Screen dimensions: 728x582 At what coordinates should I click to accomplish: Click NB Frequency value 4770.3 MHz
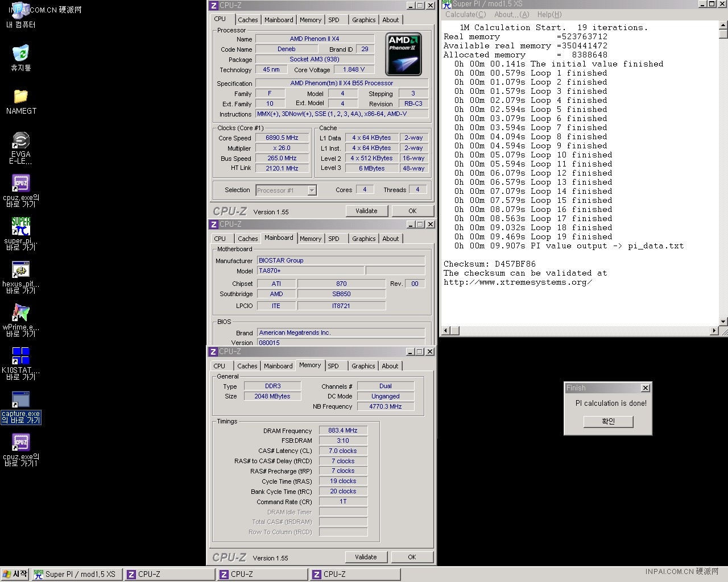pos(385,407)
